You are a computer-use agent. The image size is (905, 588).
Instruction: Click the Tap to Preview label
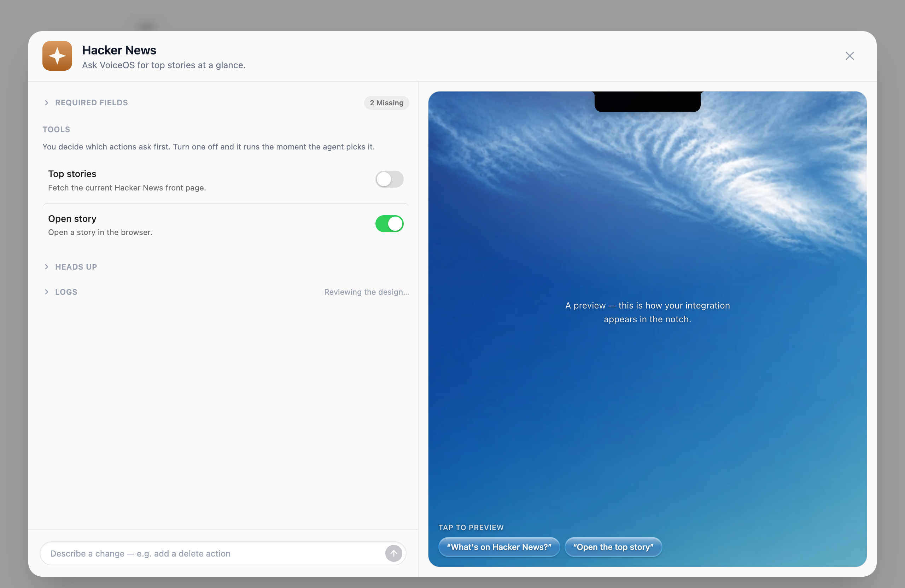tap(471, 528)
